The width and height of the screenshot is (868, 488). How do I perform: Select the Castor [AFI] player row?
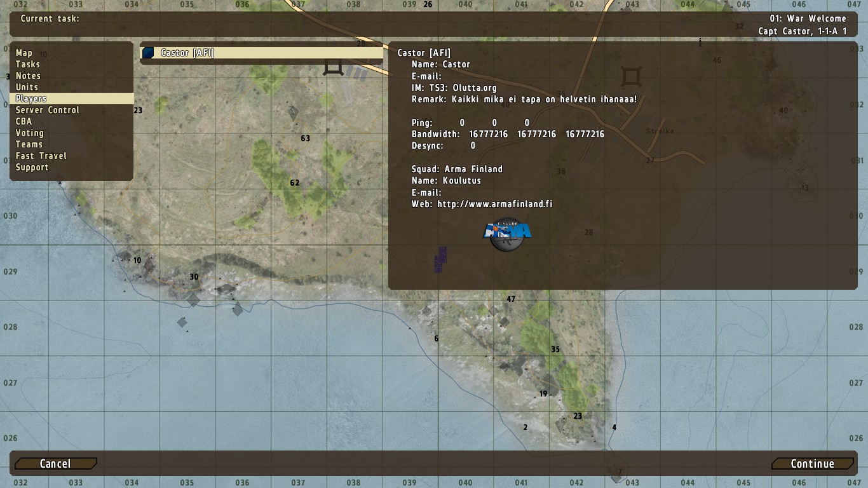tap(261, 53)
